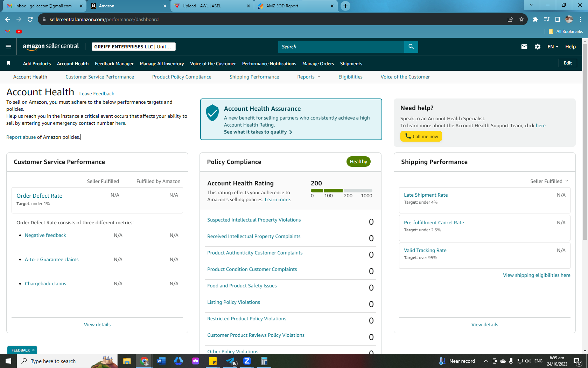This screenshot has height=368, width=588.
Task: Click Leave Feedback link
Action: 97,94
